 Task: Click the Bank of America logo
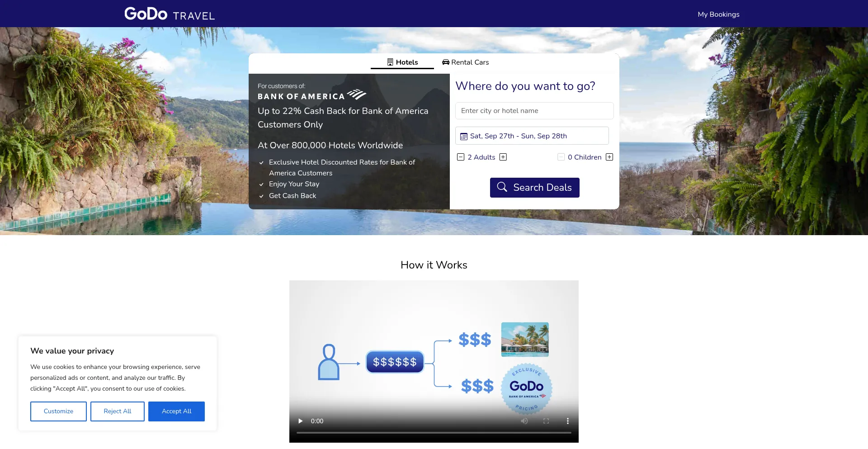tap(312, 95)
